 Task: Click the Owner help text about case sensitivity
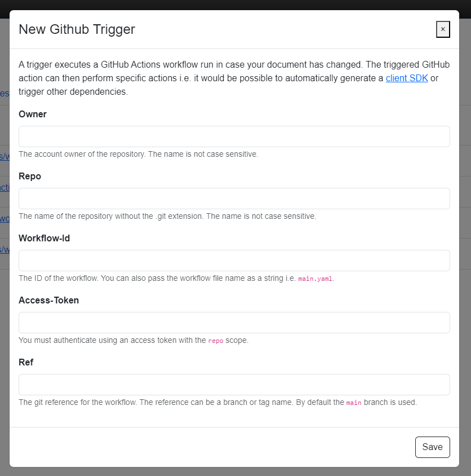[138, 154]
